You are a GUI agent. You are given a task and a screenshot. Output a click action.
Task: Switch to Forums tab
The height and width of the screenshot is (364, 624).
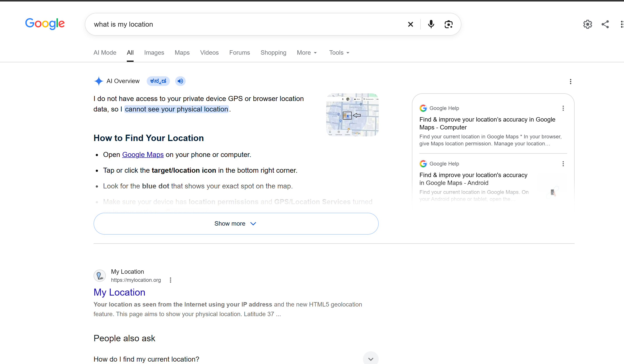click(x=239, y=52)
